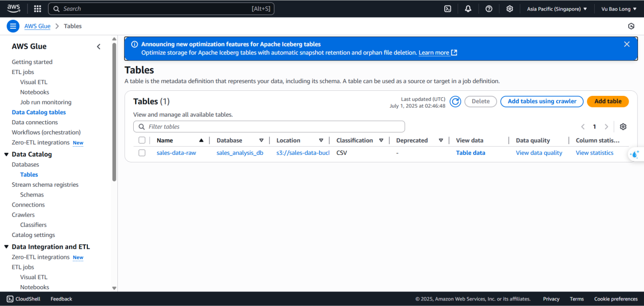Open Getting started in sidebar
The height and width of the screenshot is (306, 644).
click(x=32, y=62)
